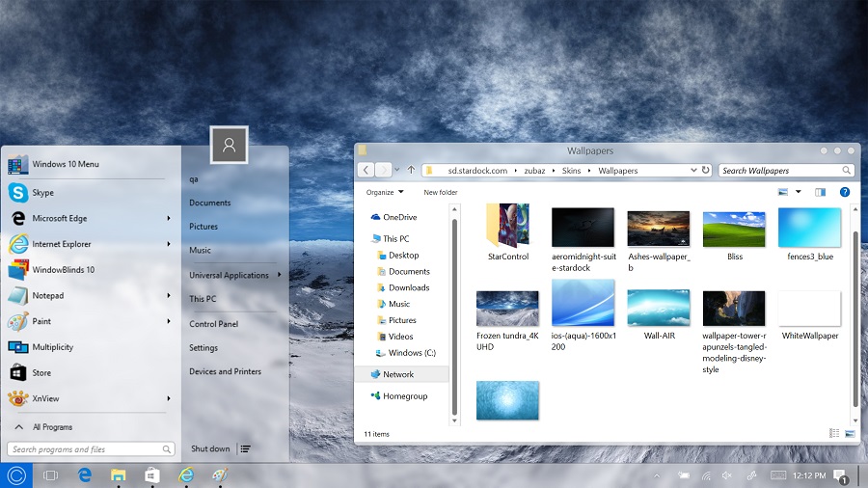The image size is (868, 488).
Task: Click Skins in address breadcrumb
Action: 571,171
